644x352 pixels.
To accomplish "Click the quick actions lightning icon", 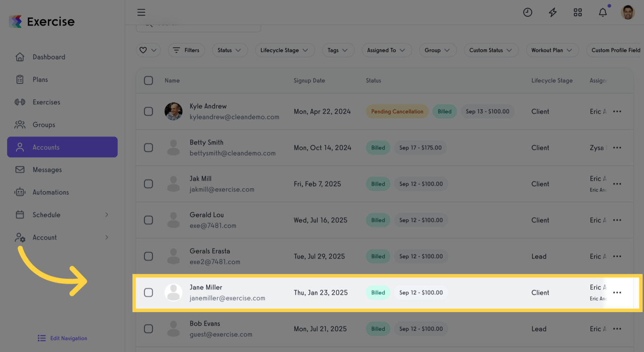I will coord(553,12).
